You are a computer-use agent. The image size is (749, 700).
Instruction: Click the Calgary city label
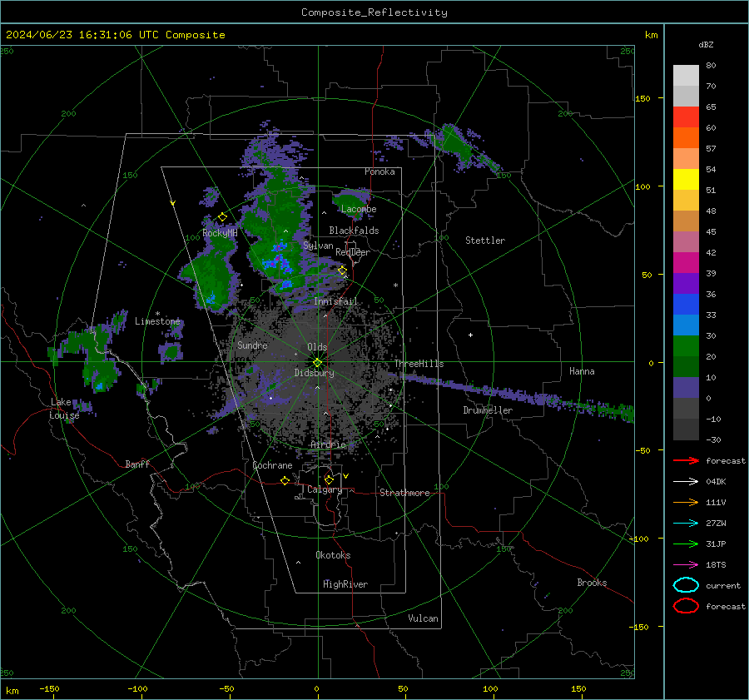click(325, 489)
